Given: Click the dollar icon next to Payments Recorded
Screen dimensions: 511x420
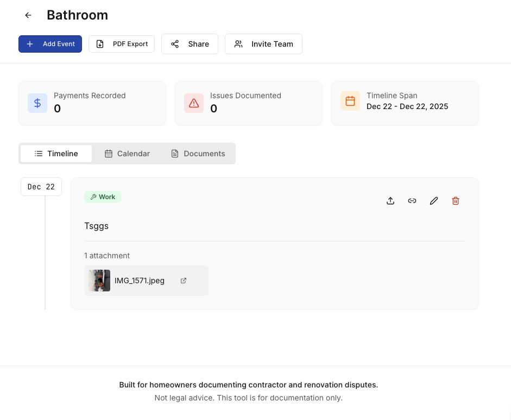Looking at the screenshot, I should point(37,103).
